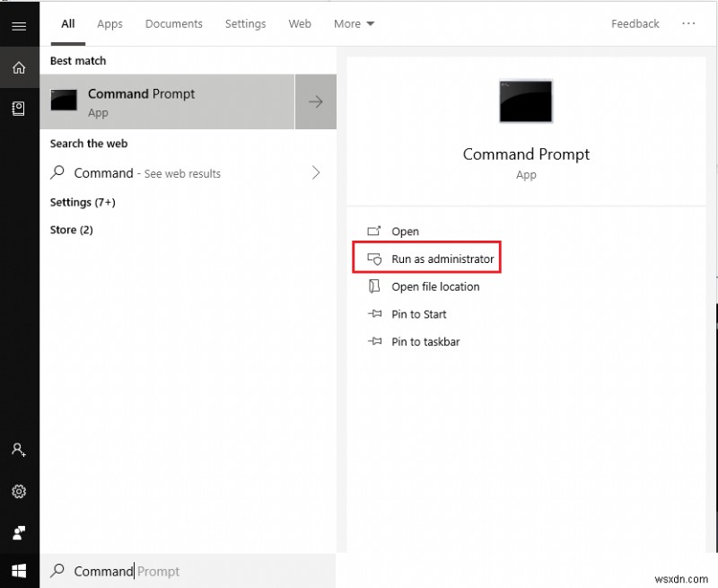Click the Command Prompt terminal icon preview

click(525, 101)
